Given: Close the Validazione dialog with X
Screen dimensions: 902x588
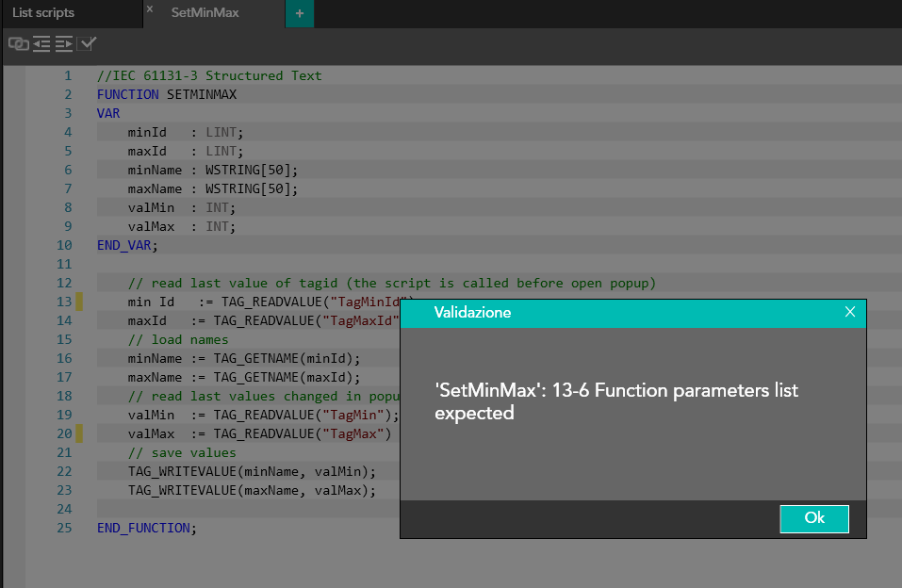Looking at the screenshot, I should coord(849,312).
